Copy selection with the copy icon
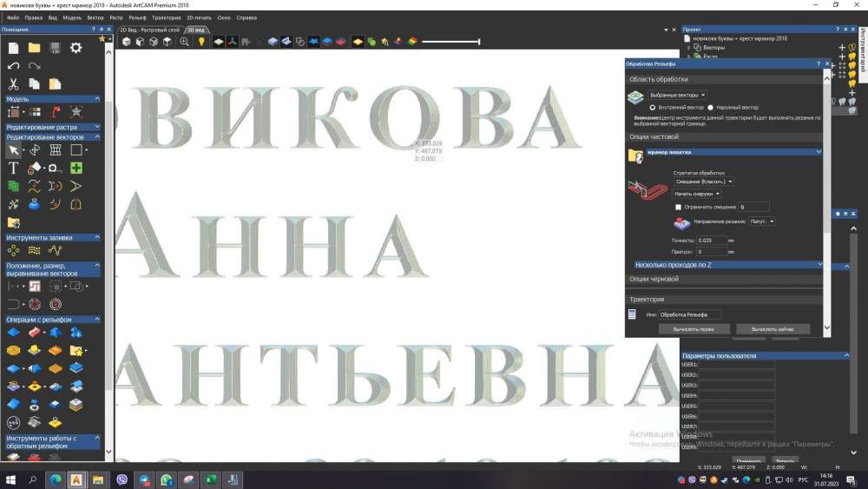The height and width of the screenshot is (489, 868). click(35, 84)
